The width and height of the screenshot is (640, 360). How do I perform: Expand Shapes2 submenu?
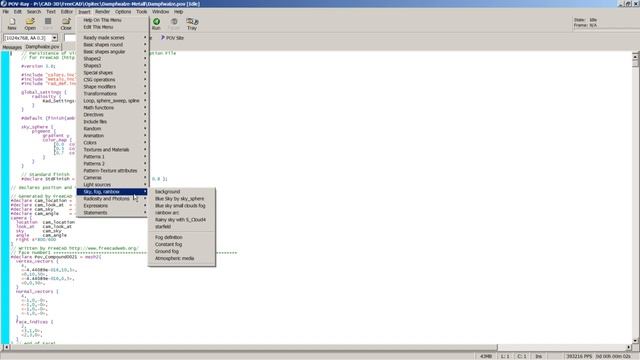[113, 58]
